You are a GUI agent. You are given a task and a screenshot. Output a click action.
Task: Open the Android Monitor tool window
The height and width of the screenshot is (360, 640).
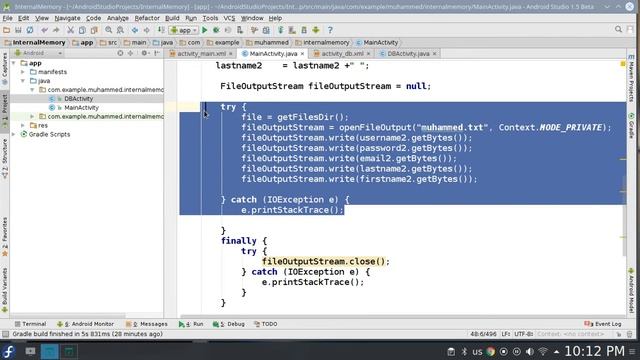pyautogui.click(x=85, y=324)
